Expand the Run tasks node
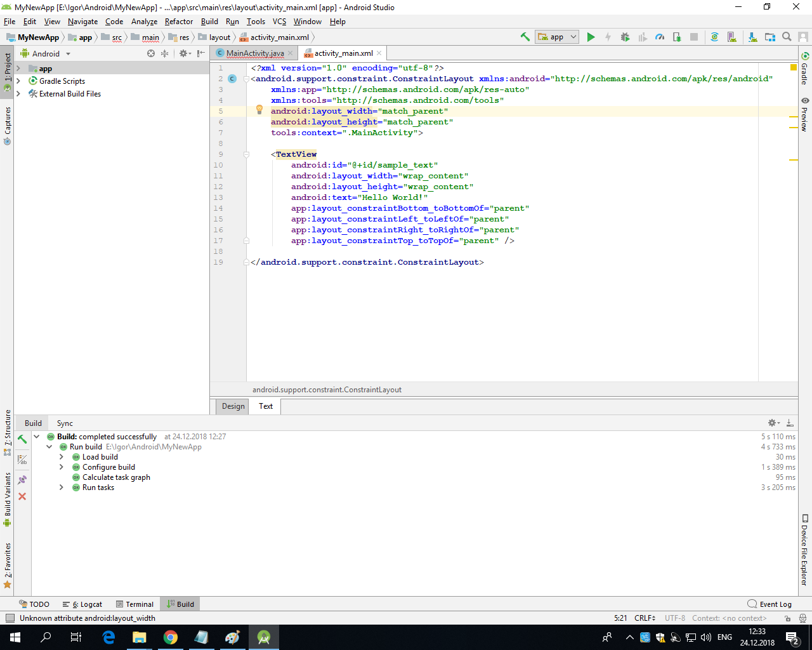This screenshot has width=812, height=650. [x=62, y=487]
